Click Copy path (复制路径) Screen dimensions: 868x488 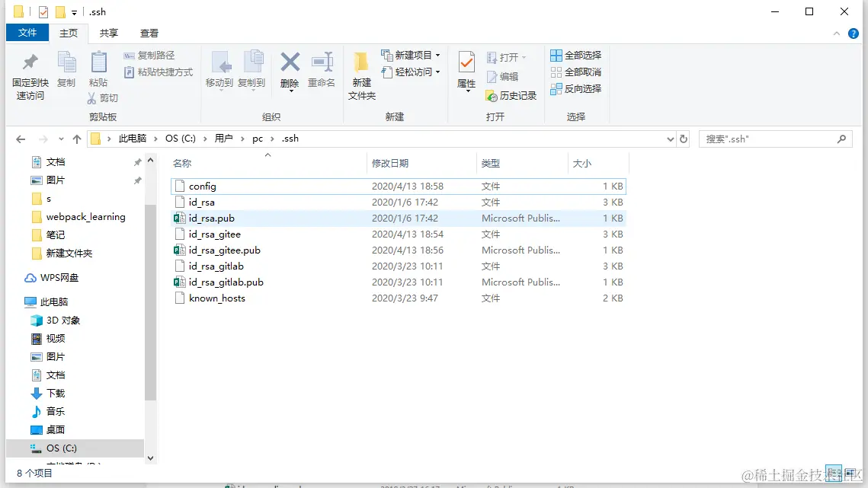tap(149, 56)
